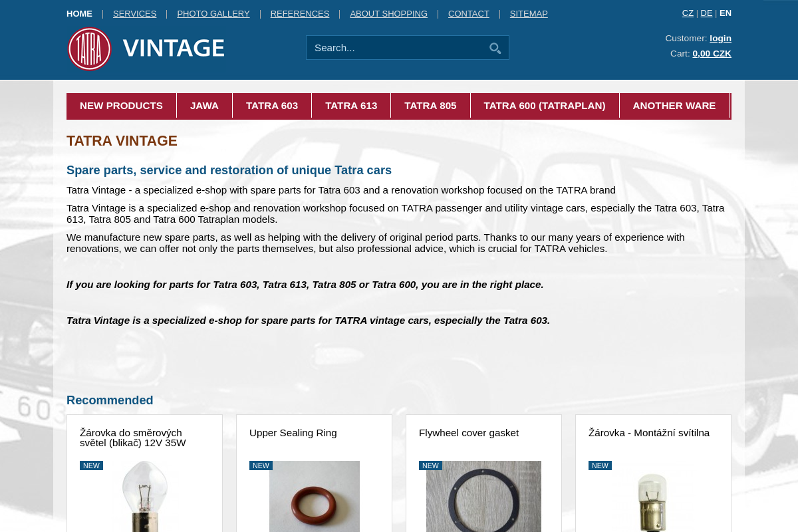Click NEW badge on Upper Sealing Ring
The height and width of the screenshot is (532, 798).
(261, 465)
